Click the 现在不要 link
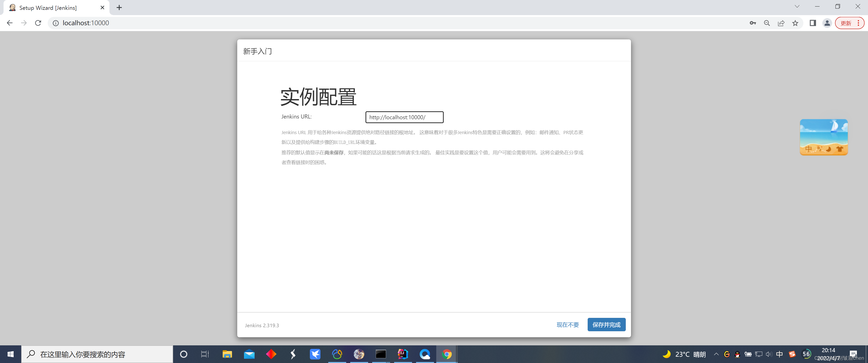The height and width of the screenshot is (363, 868). click(567, 325)
